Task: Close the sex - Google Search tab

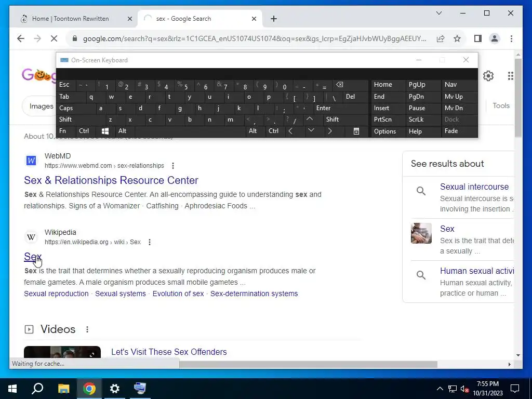Action: pos(254,19)
